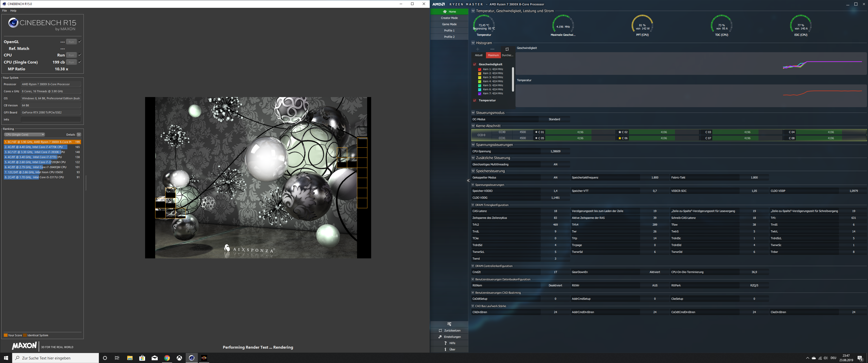The width and height of the screenshot is (868, 363).
Task: Open Hilfe via question mark icon
Action: tap(445, 343)
